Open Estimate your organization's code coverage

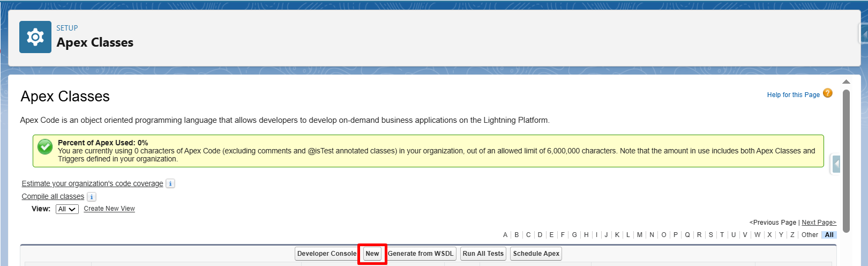point(92,183)
